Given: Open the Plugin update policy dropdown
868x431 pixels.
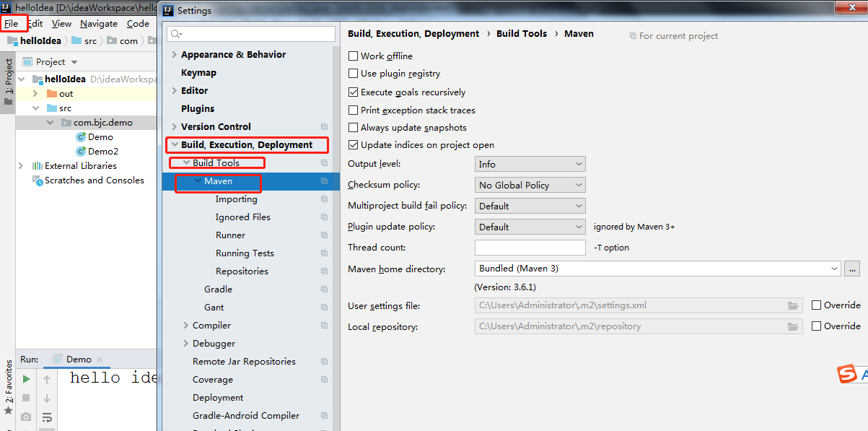Looking at the screenshot, I should tap(530, 227).
